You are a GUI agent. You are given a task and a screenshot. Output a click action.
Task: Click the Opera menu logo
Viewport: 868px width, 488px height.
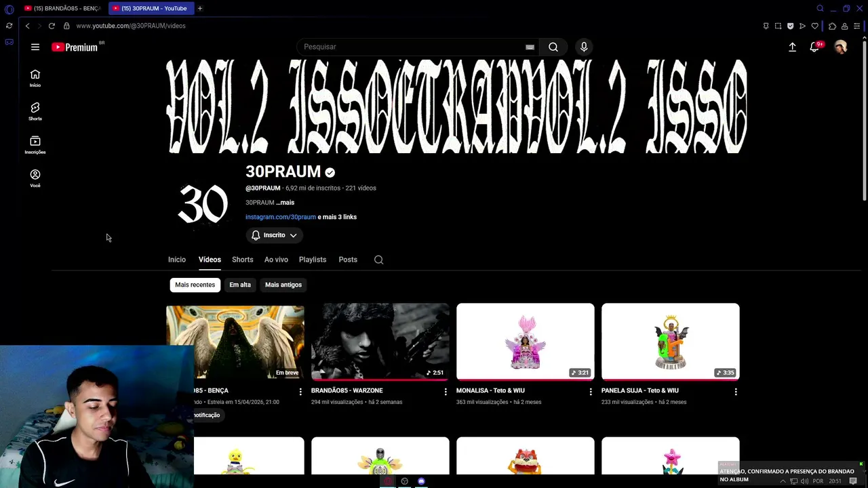[9, 9]
